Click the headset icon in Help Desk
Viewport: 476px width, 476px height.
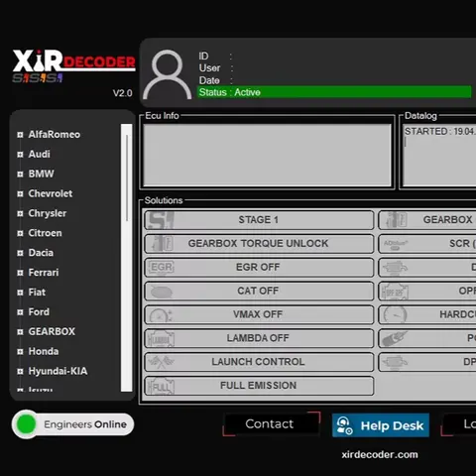click(x=344, y=425)
